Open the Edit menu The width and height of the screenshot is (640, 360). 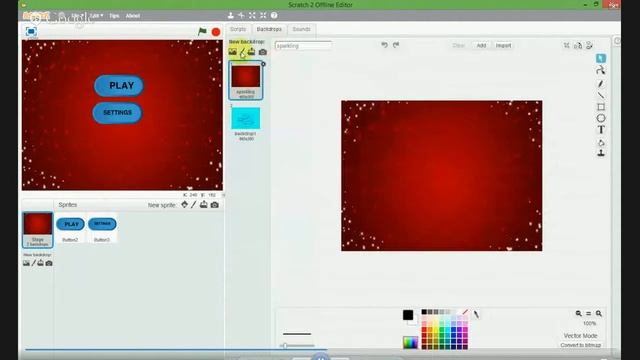tap(96, 16)
